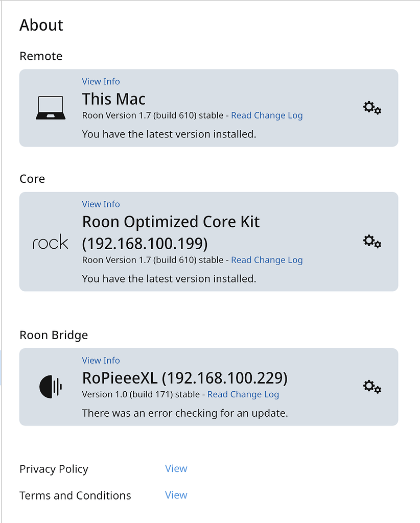Image resolution: width=420 pixels, height=523 pixels.
Task: Read Change Log for the Core
Action: coord(267,260)
